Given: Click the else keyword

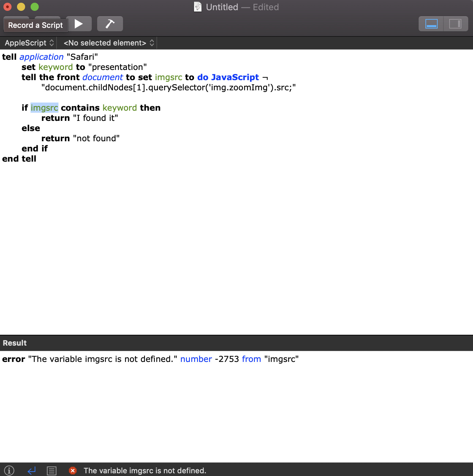Looking at the screenshot, I should (31, 128).
